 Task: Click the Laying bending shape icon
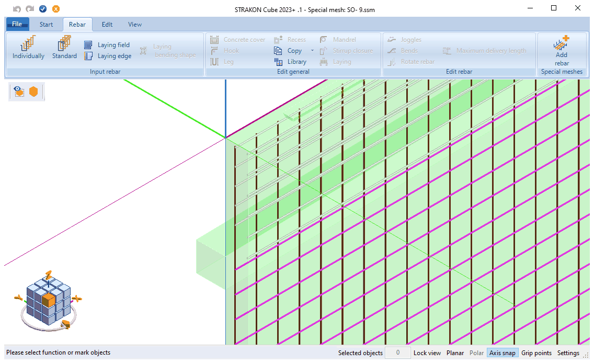143,51
